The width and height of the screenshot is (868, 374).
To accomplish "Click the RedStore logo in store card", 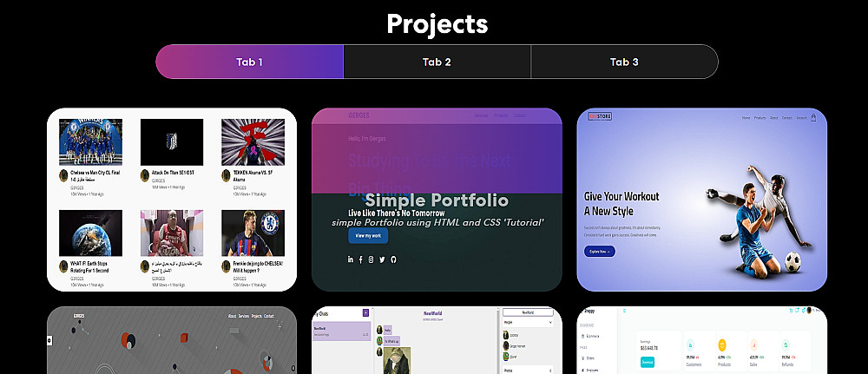I will tap(600, 117).
